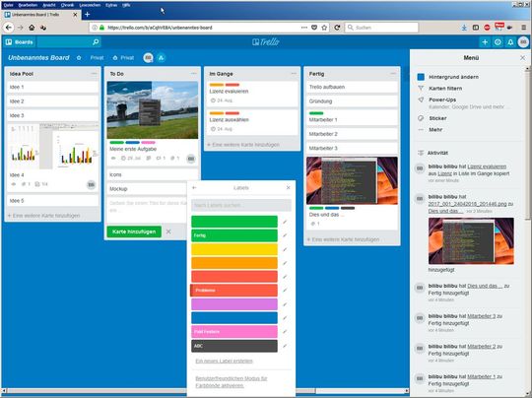Select the yellow label
This screenshot has width=532, height=398.
point(234,249)
